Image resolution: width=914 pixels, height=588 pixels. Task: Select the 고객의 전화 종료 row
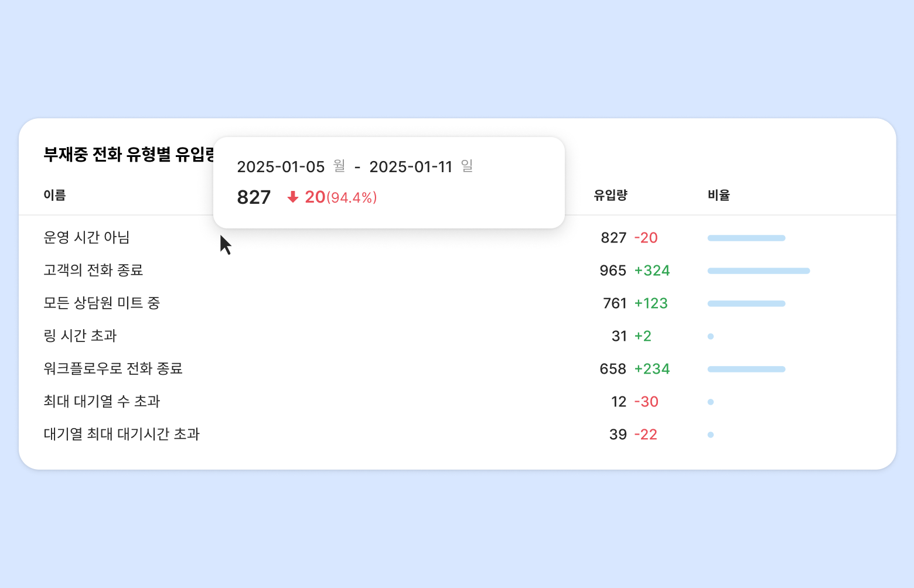coord(93,270)
